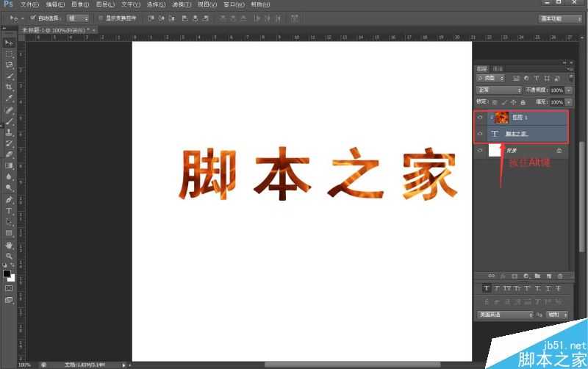
Task: Select the Crop tool
Action: coord(10,87)
